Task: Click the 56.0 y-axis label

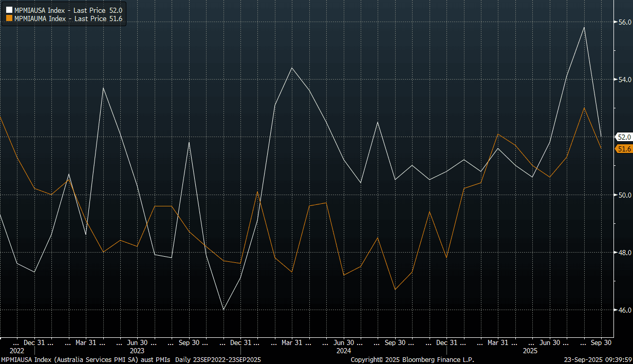Action: [x=624, y=23]
